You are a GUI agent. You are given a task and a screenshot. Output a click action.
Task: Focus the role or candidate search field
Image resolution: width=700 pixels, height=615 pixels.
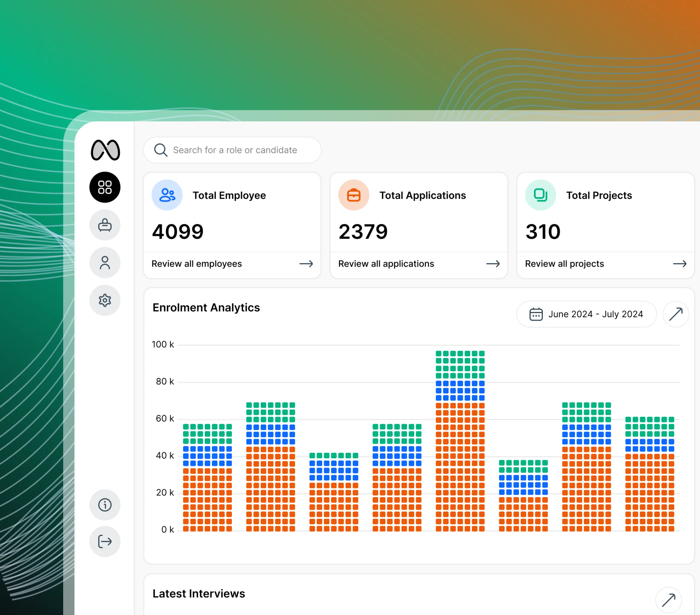(232, 150)
